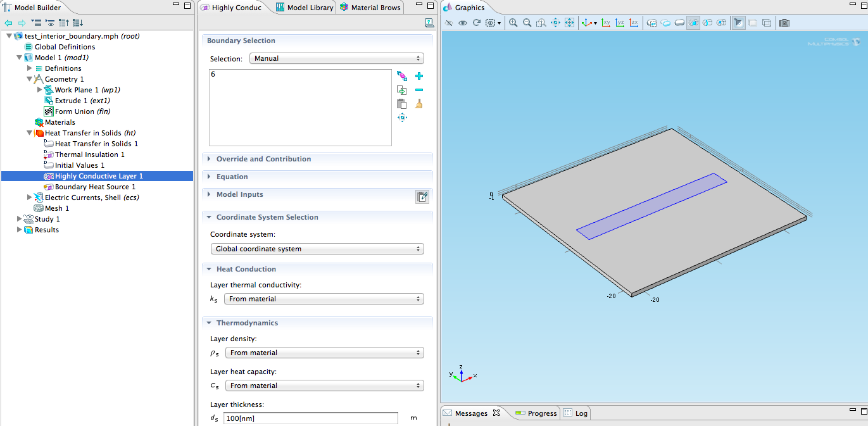Expand the Study 1 tree node
Viewport: 868px width, 426px height.
tap(20, 219)
